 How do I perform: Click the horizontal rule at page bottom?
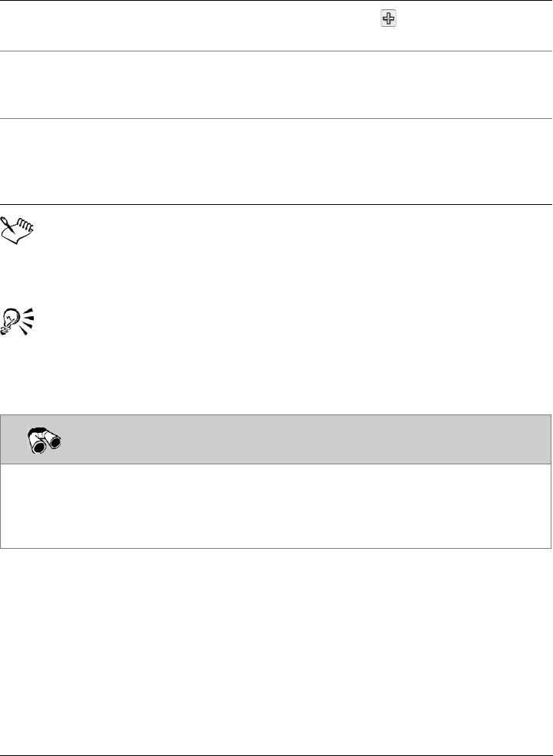pyautogui.click(x=276, y=755)
